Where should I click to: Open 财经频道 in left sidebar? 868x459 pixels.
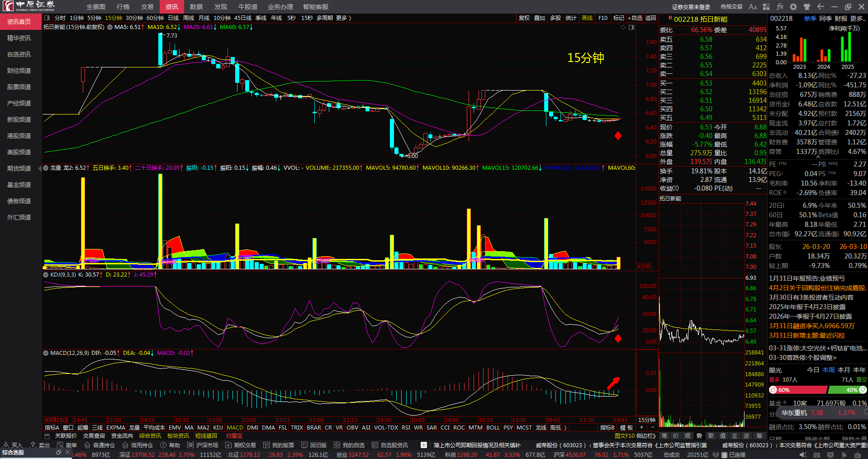click(19, 71)
